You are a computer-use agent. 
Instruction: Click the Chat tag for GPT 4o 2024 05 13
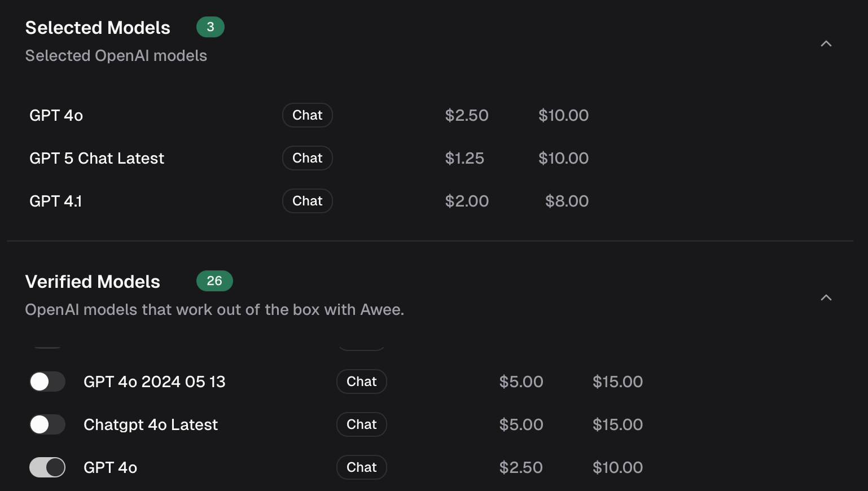(x=361, y=382)
